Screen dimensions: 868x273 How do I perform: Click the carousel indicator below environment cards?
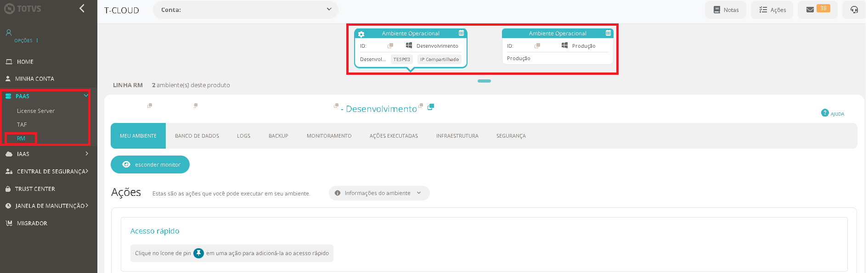[484, 81]
